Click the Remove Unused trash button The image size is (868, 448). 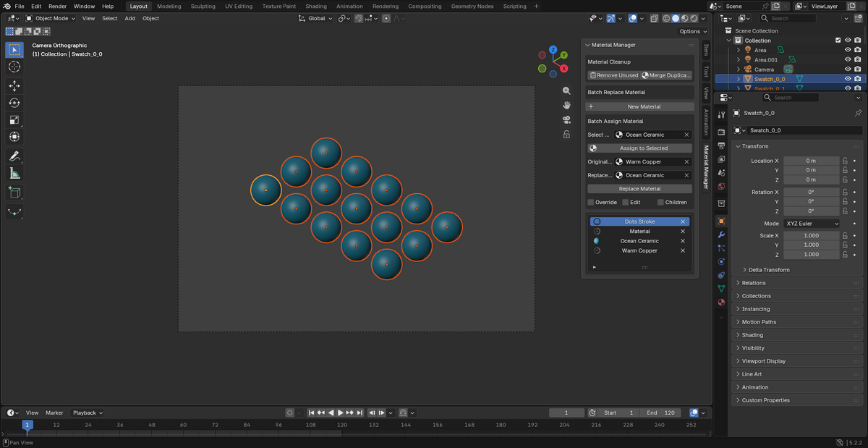(x=613, y=75)
